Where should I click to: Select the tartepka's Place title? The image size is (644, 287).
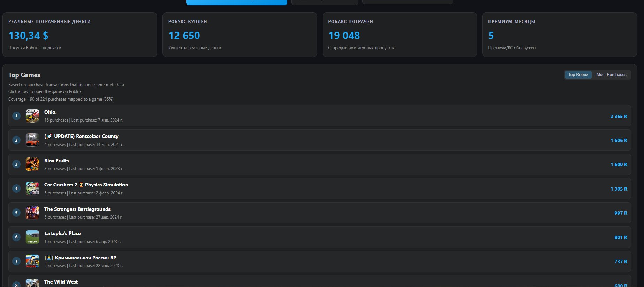tap(62, 233)
